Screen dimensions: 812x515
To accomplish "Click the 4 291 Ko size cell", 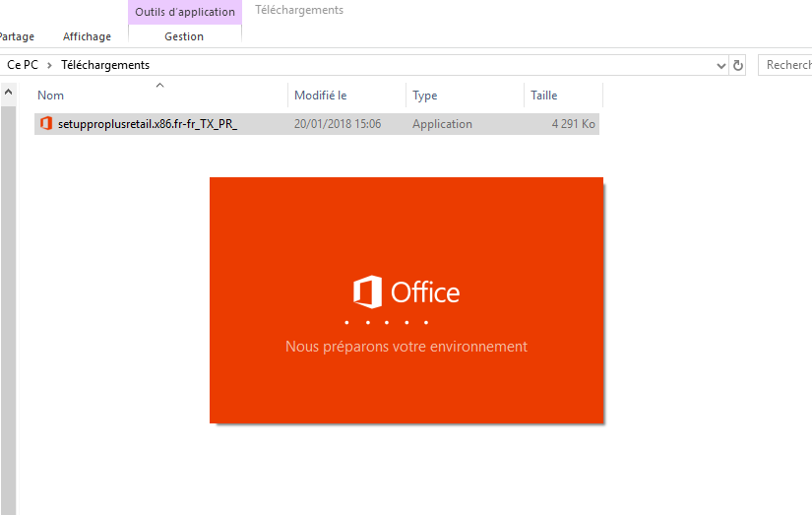I will [573, 124].
